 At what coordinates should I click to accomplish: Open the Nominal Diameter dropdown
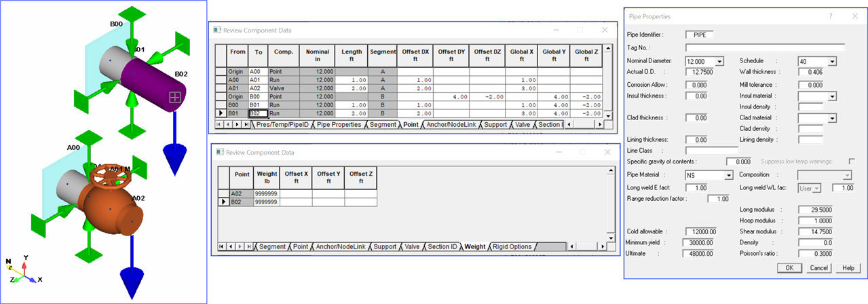click(719, 62)
